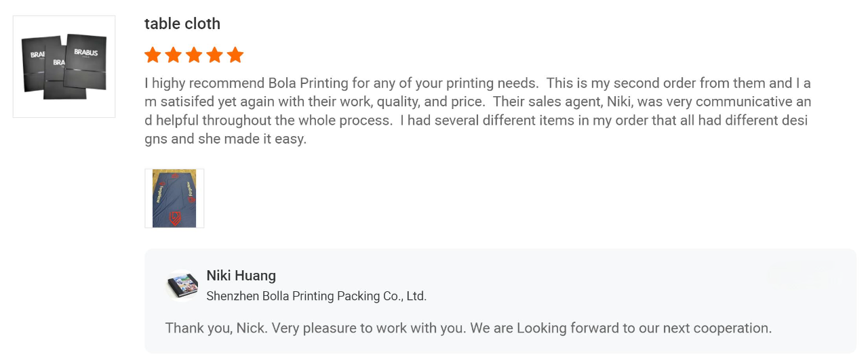This screenshot has width=868, height=363.
Task: Open Shenzhen Bolla Printing Packing Co., Ltd. link
Action: tap(316, 296)
